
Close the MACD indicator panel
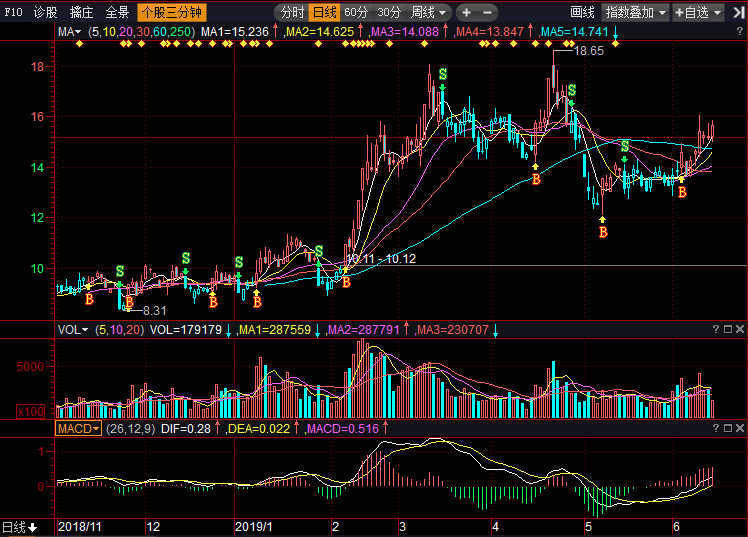pos(740,428)
